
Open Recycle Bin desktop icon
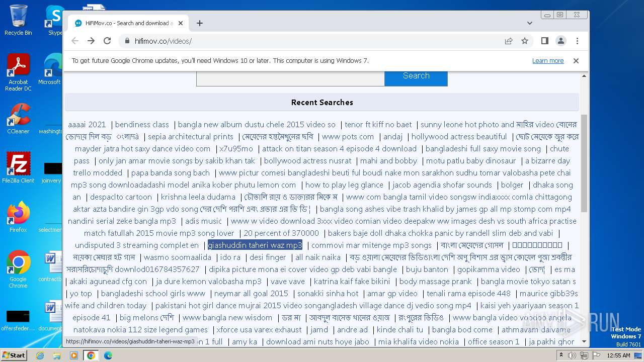tap(18, 20)
